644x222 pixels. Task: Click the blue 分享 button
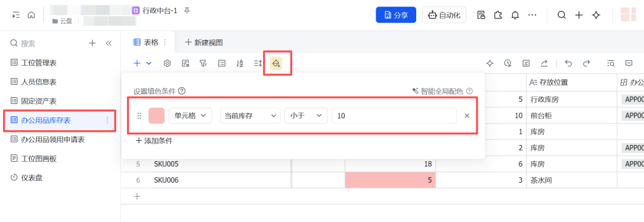click(396, 15)
